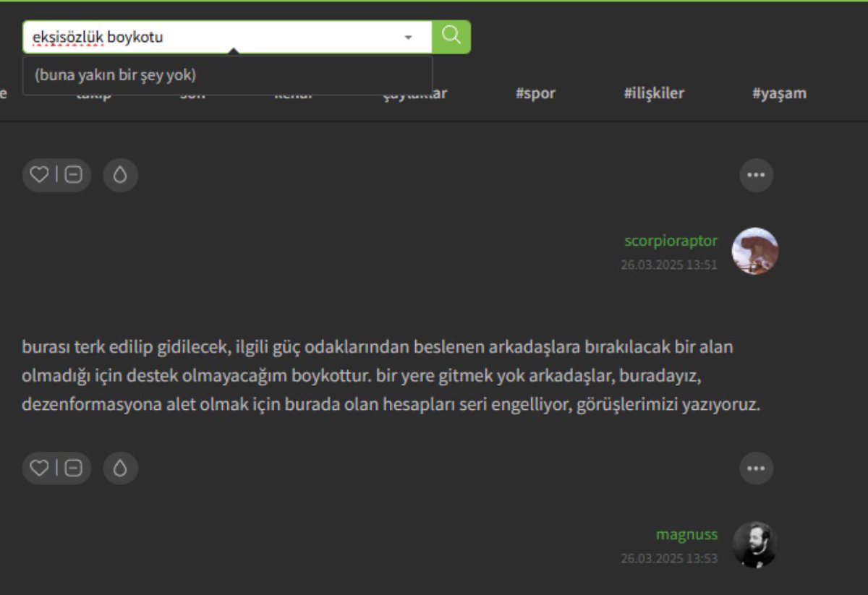Open the #yaşam channel tab

[779, 93]
